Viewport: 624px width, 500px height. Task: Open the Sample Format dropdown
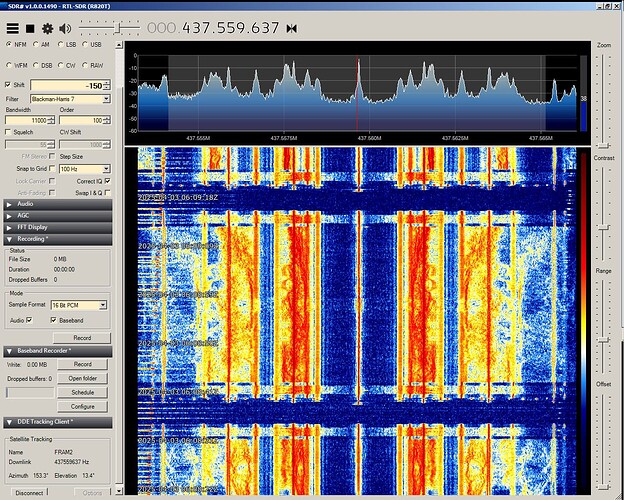pos(103,305)
